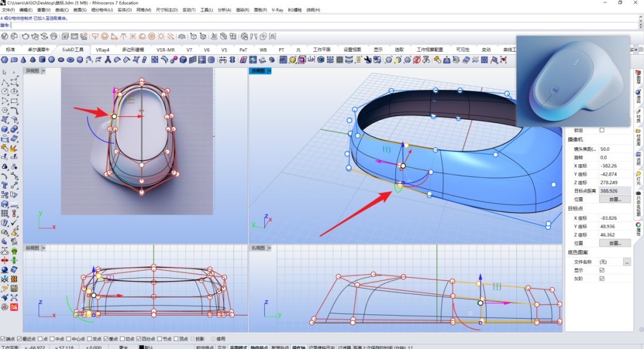Image resolution: width=644 pixels, height=349 pixels.
Task: Enable the 节点 osnap checkbox
Action: 160,339
